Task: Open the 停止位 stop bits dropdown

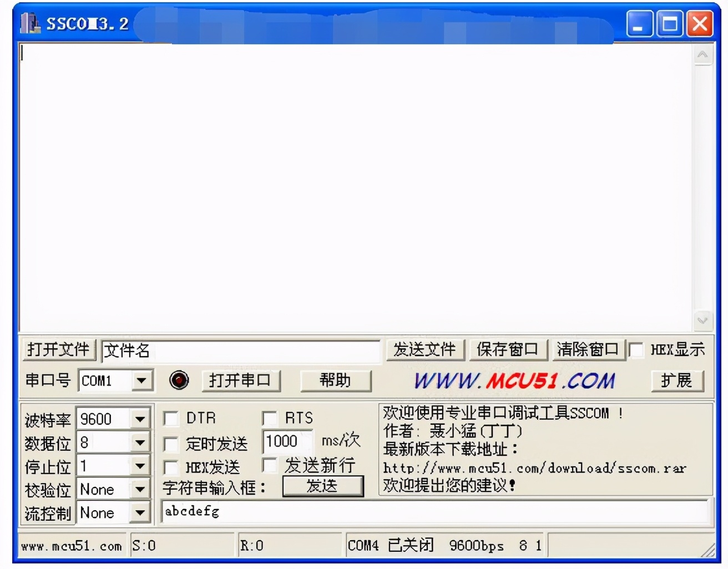Action: [140, 466]
